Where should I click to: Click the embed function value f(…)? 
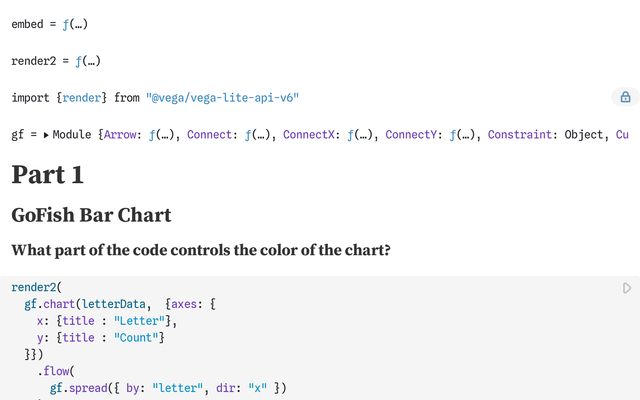point(75,24)
